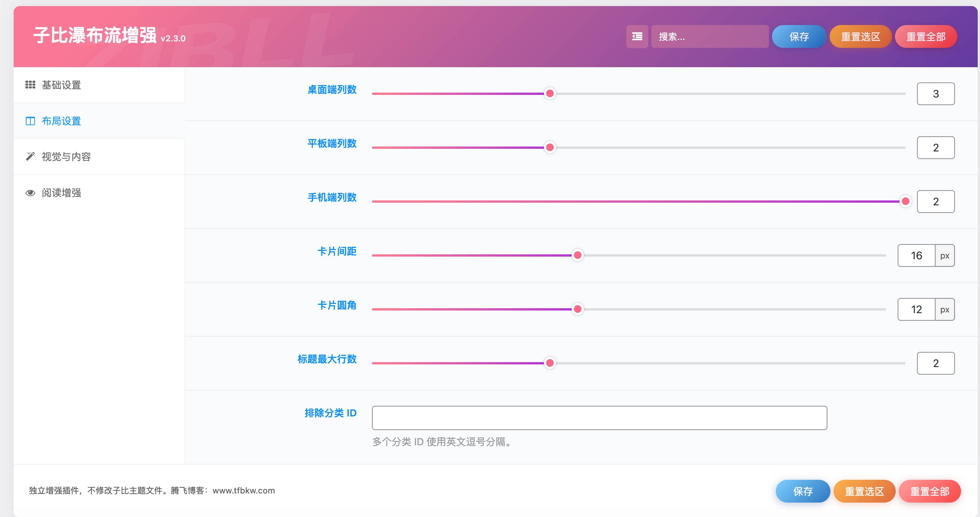
Task: Click the magic wand icon for 视觉与内容
Action: pyautogui.click(x=30, y=156)
